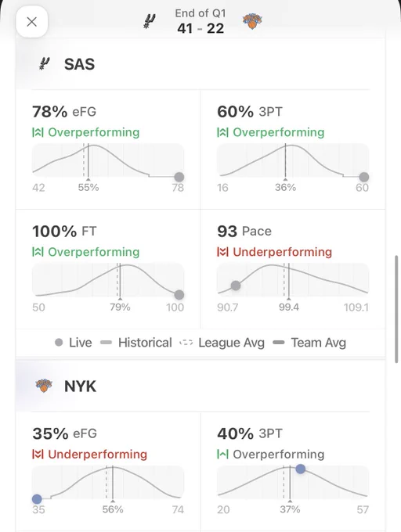Click the vertical scrollbar on right edge
Screen dimensions: 401x532
pos(396,310)
